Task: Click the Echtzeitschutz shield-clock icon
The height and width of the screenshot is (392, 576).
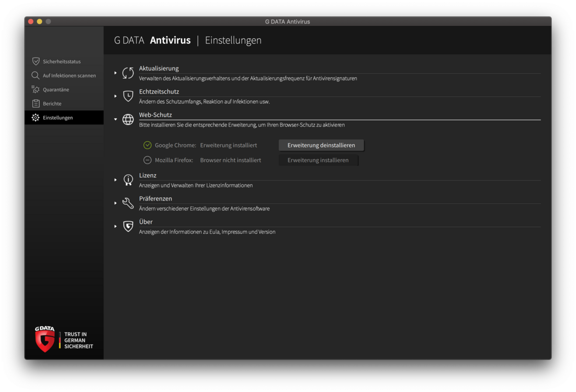Action: 128,96
